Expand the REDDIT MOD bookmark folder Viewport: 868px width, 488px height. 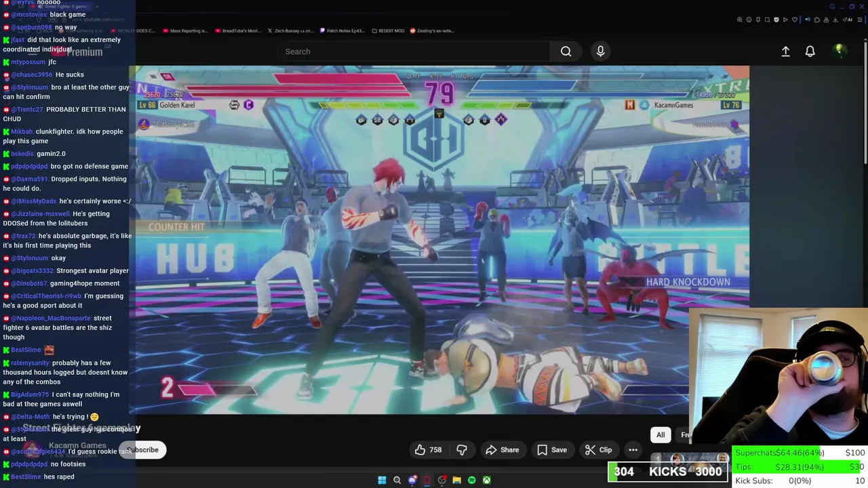click(x=388, y=30)
